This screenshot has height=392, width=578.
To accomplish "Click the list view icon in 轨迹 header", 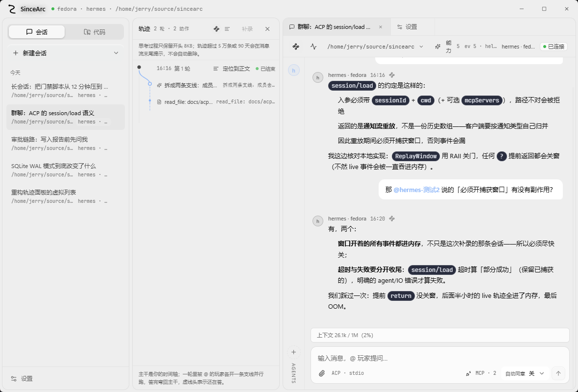I will tap(227, 29).
